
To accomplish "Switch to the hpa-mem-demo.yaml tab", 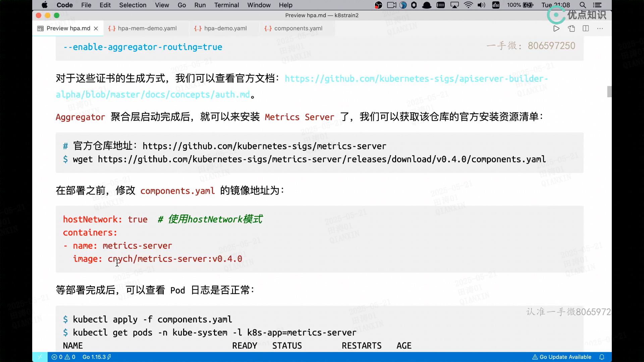I will point(147,28).
